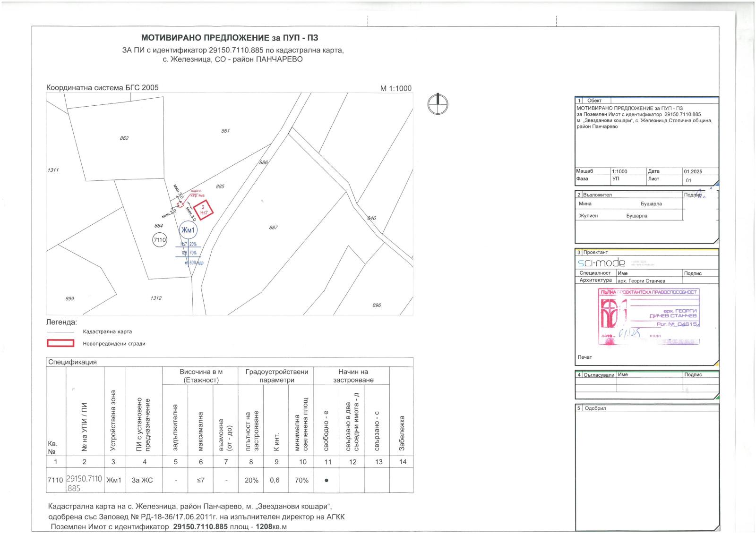Click 'Кадастрална карта' legend entry label

point(107,332)
